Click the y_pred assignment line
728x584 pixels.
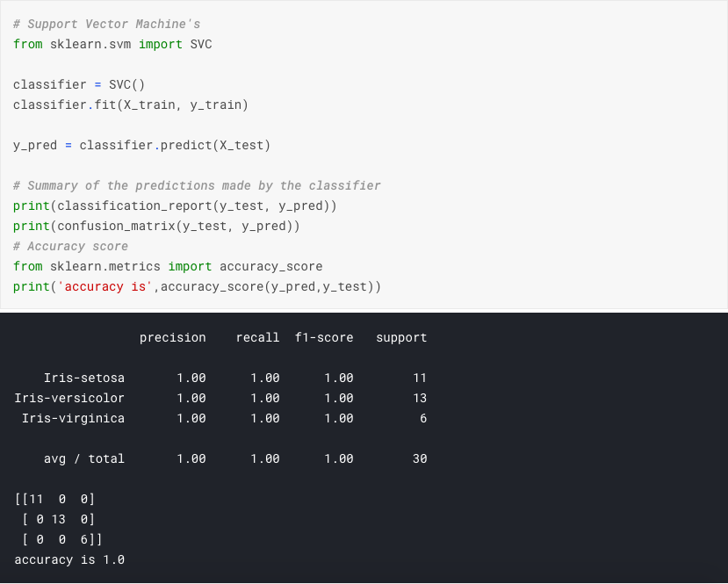click(x=141, y=145)
